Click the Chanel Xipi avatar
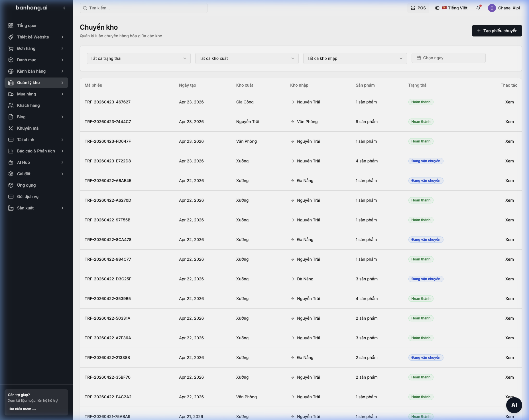 pos(492,8)
